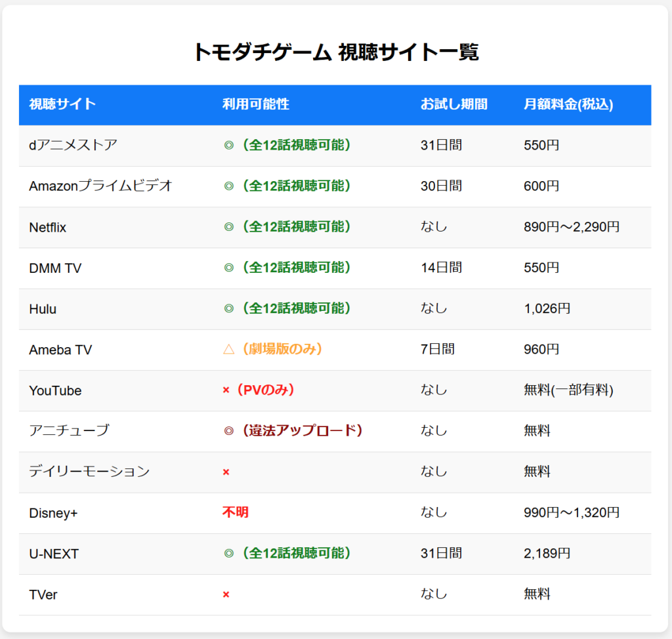The image size is (672, 639).
Task: Click the red × mark in デイリーモーション row
Action: coord(226,472)
